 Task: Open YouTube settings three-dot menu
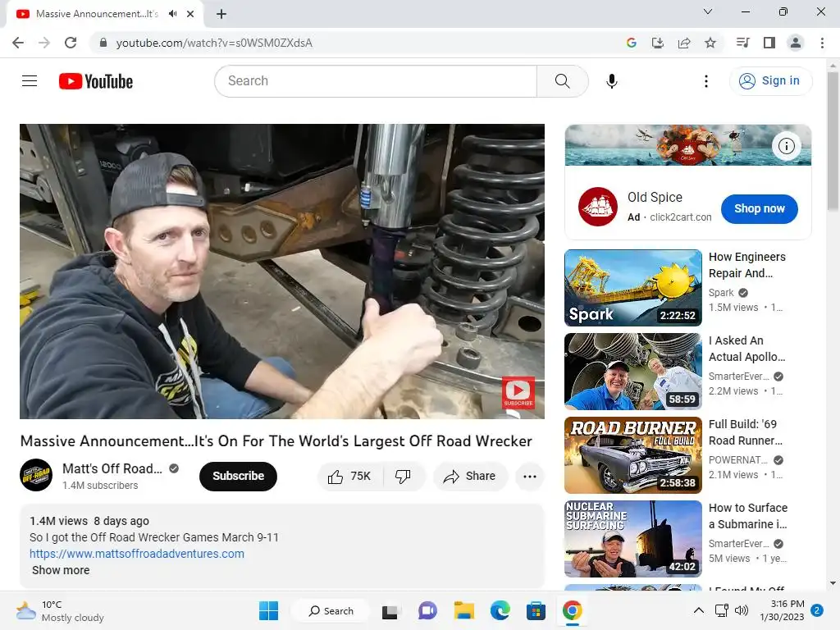coord(706,81)
